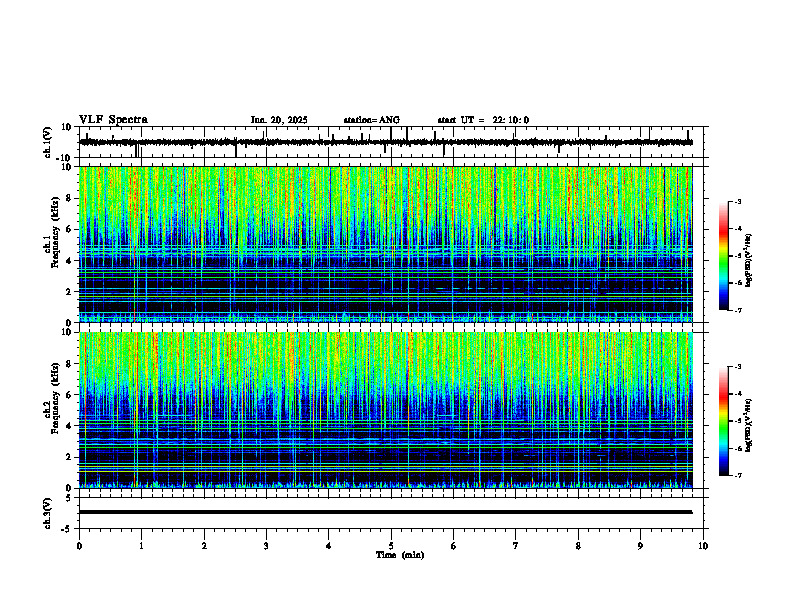The height and width of the screenshot is (612, 792).
Task: Click the ch.1 spectrogram color scale bar
Action: (724, 256)
